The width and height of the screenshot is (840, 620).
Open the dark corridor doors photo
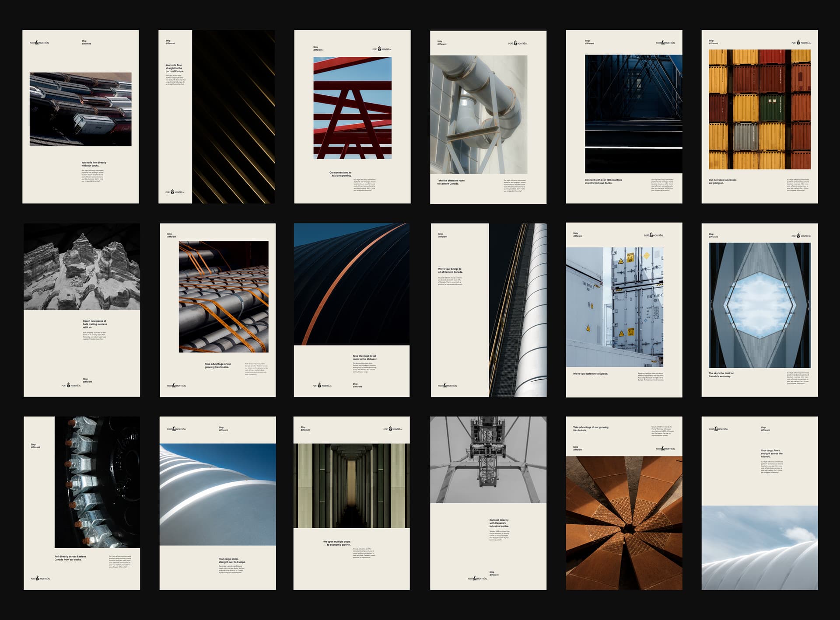352,486
